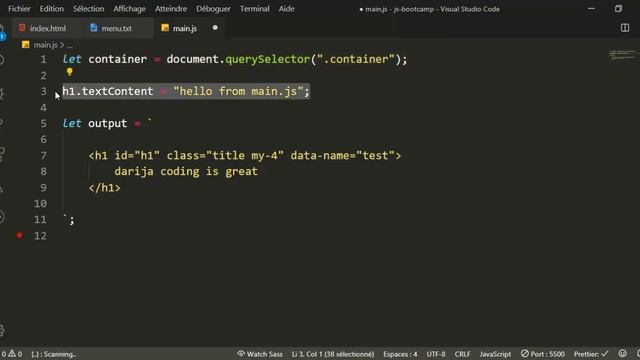Open the Edition menu
Viewport: 640px width, 360px height.
coord(51,9)
